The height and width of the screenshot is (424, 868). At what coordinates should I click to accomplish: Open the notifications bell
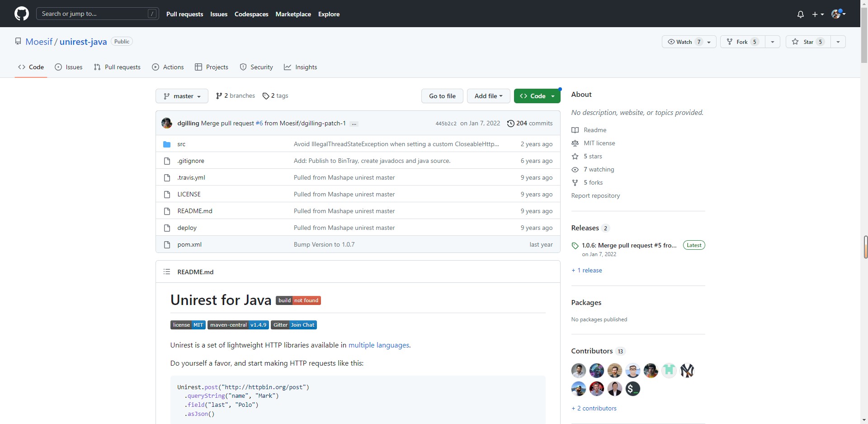point(800,14)
